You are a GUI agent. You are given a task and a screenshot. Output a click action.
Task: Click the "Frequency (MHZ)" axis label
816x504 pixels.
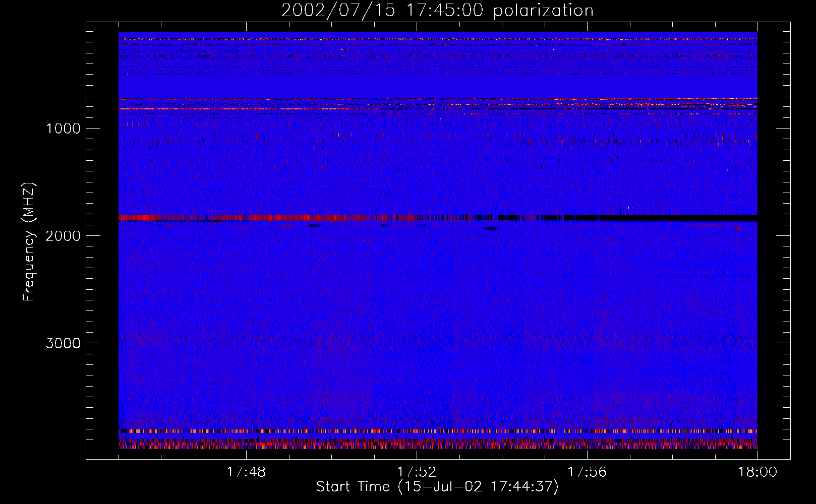(x=29, y=242)
